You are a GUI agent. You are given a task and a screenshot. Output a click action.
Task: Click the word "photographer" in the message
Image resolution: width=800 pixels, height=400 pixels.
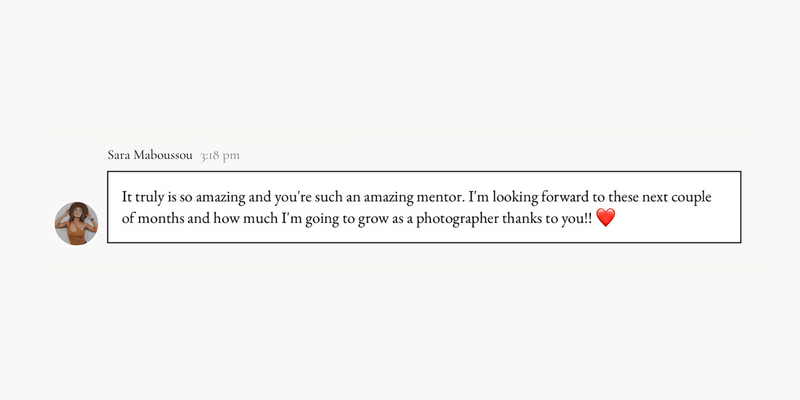pyautogui.click(x=457, y=220)
